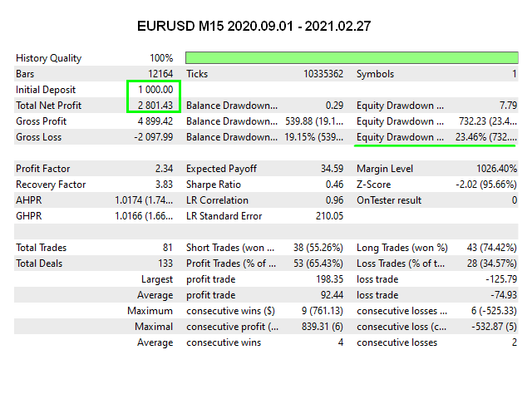Click the consecutive loss value '-532.87 (5)'

coord(494,327)
